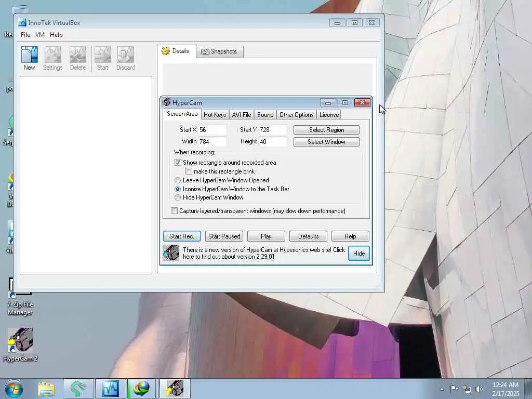Click the empty virtual machine list box

click(86, 175)
